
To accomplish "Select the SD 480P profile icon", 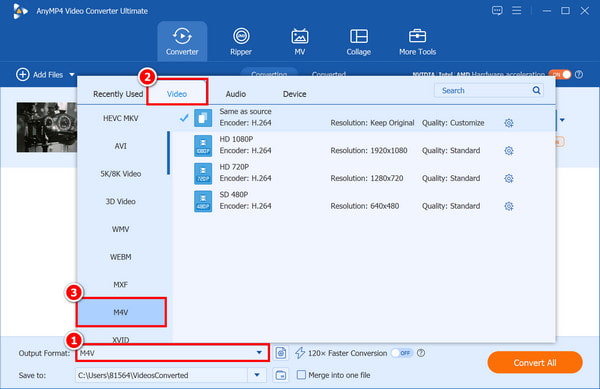I will click(x=203, y=201).
